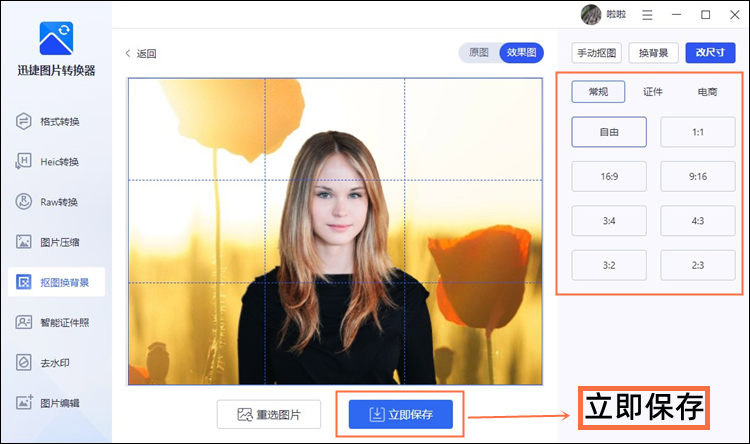Select the 3:2 aspect ratio
The image size is (750, 444).
click(609, 265)
